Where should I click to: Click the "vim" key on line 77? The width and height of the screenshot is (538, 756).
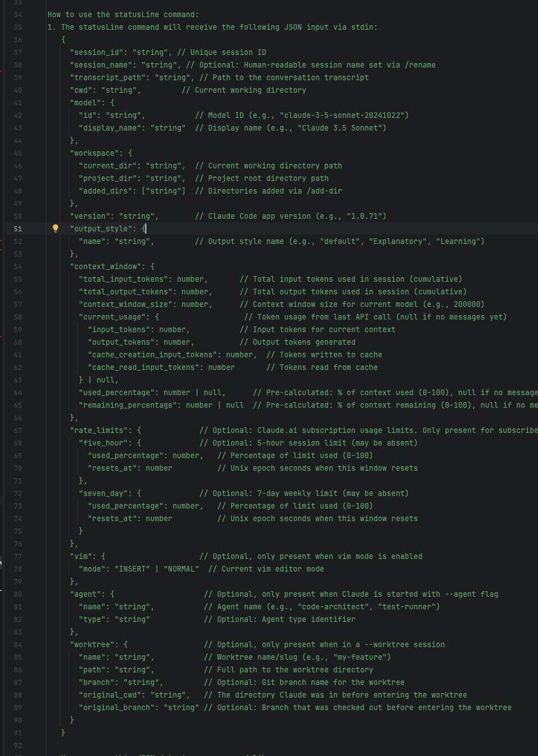[81, 556]
